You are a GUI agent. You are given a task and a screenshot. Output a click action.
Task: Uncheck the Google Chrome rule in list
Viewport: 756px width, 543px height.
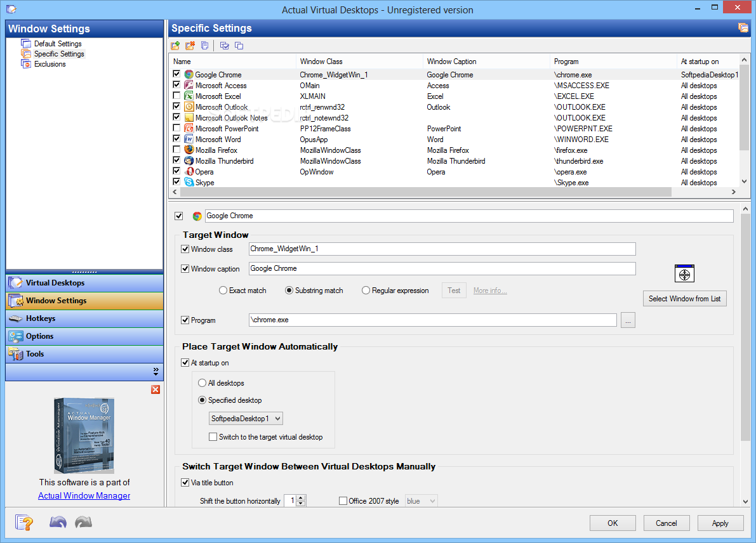(x=176, y=74)
